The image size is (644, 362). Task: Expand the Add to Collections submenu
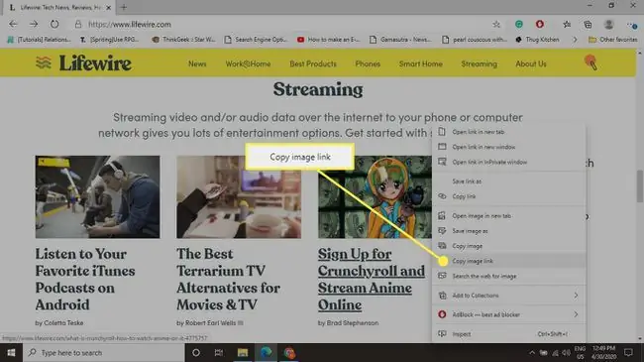576,296
